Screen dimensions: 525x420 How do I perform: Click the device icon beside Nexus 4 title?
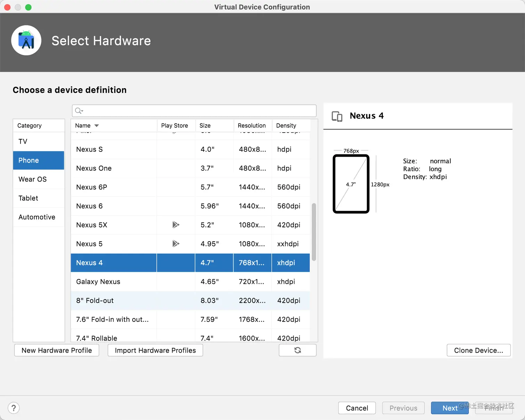(337, 116)
